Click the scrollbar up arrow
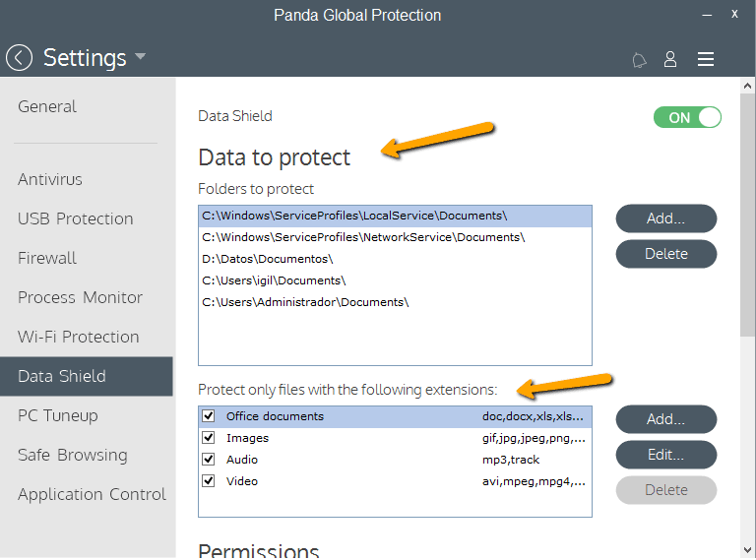 747,87
